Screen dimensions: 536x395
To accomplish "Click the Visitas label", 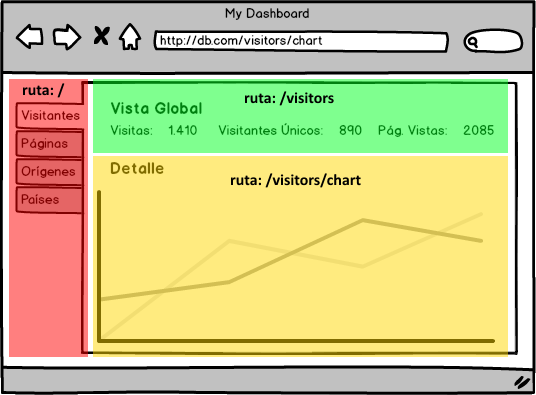I will 131,130.
